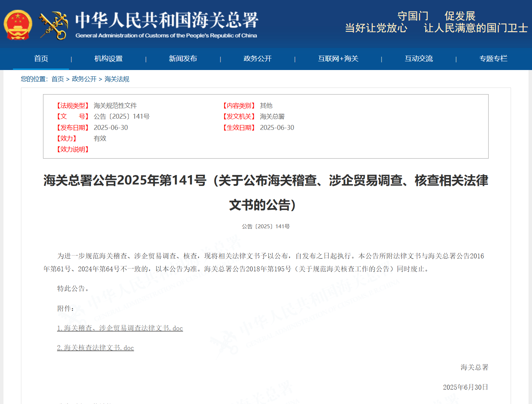Click the document number 公告〔2025〕141号 under title

pyautogui.click(x=266, y=227)
